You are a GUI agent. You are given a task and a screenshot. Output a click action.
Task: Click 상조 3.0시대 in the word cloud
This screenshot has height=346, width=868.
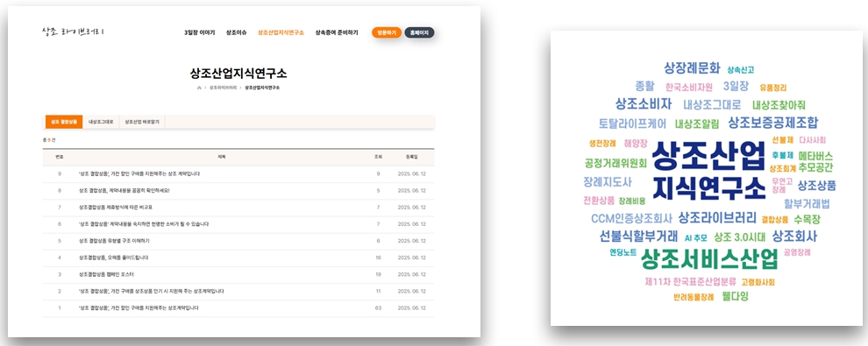tap(740, 237)
